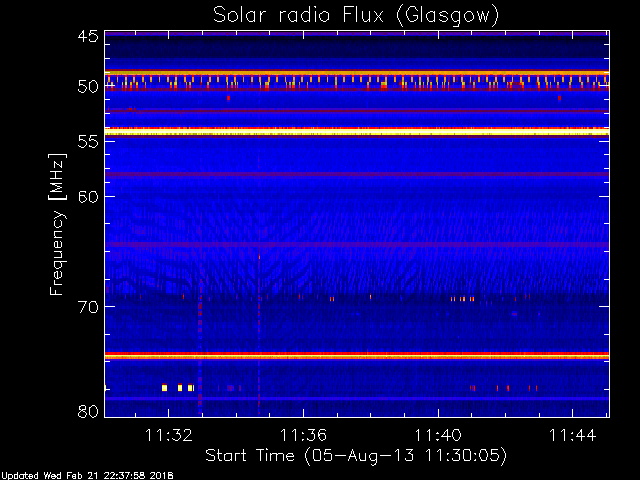Image resolution: width=640 pixels, height=480 pixels.
Task: Click the orange band just above 49 MHz
Action: [x=357, y=73]
